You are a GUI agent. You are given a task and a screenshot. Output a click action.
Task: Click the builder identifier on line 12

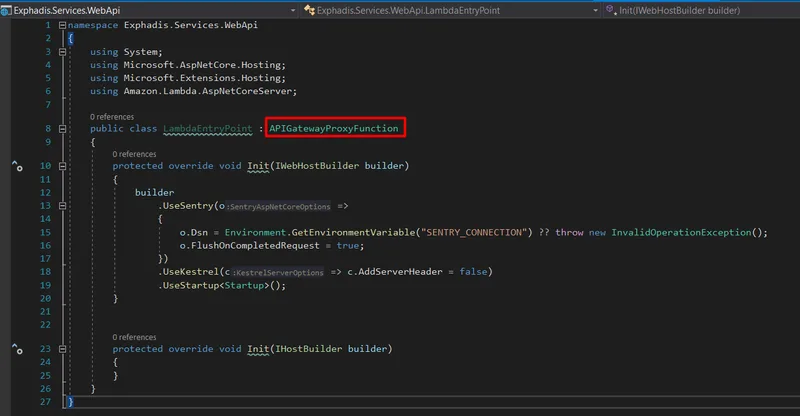[x=154, y=193]
